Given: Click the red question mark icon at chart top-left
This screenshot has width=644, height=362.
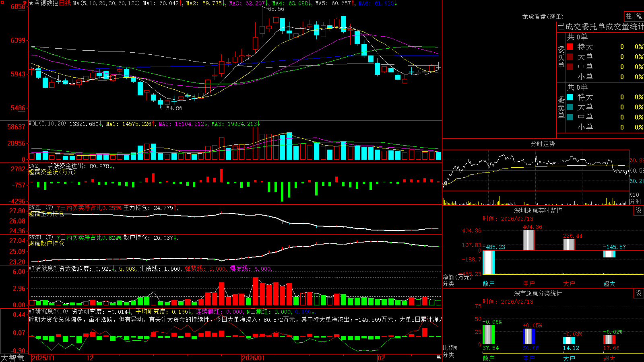Looking at the screenshot, I should click(x=25, y=3).
